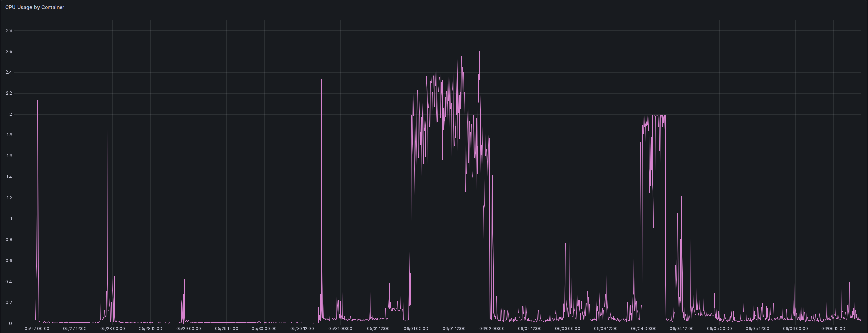Click the 2.4 y-axis value
Image resolution: width=868 pixels, height=333 pixels.
click(x=9, y=73)
